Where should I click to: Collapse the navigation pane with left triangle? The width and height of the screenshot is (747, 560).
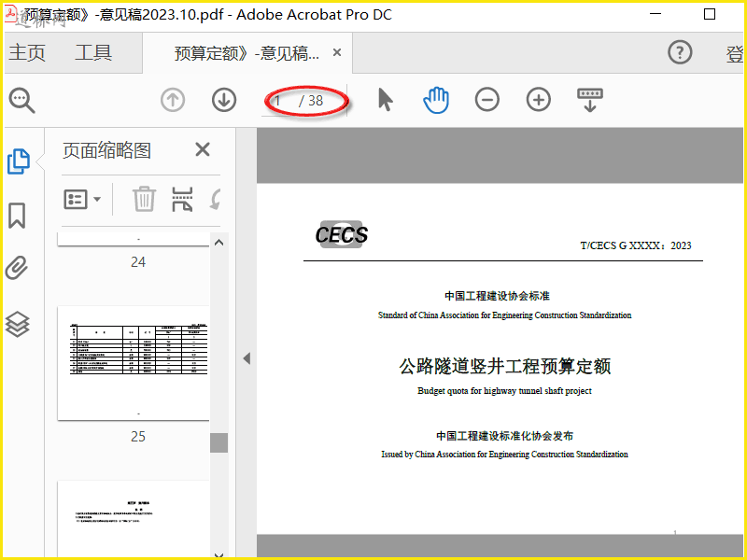pyautogui.click(x=247, y=358)
